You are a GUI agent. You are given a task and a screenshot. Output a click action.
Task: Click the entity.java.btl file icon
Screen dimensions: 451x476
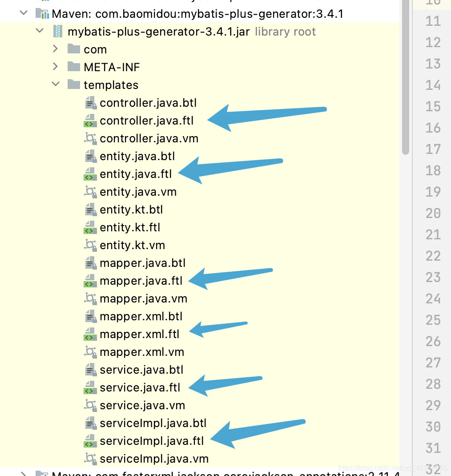pyautogui.click(x=90, y=156)
